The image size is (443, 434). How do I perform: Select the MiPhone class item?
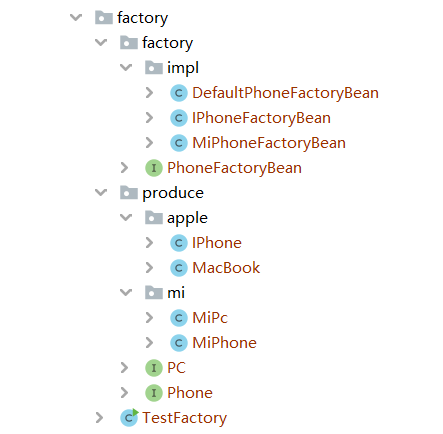[x=224, y=343]
